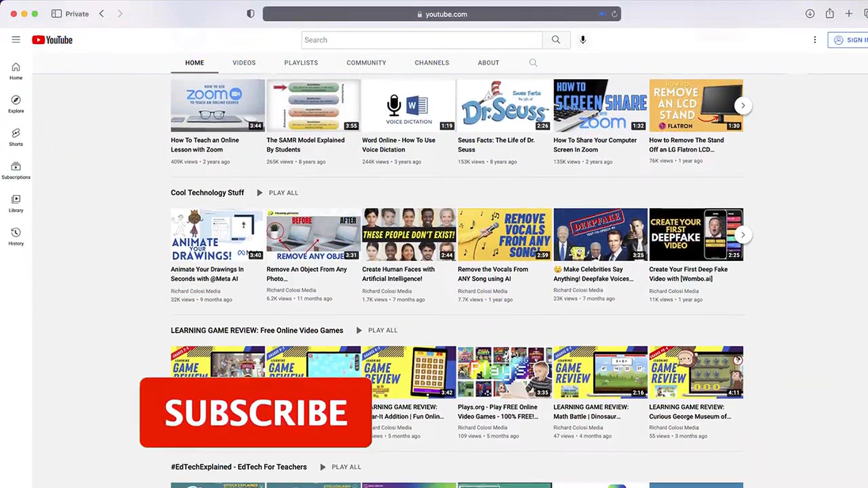Click title LEARNING GAME REVIEW: Curious George Museum
Screen dimensions: 868x488
coord(690,412)
